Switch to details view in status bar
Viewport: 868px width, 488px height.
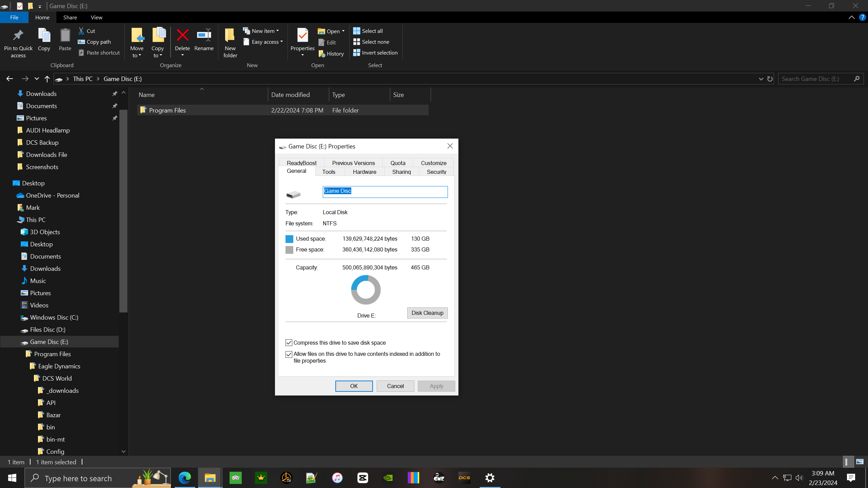click(x=848, y=462)
